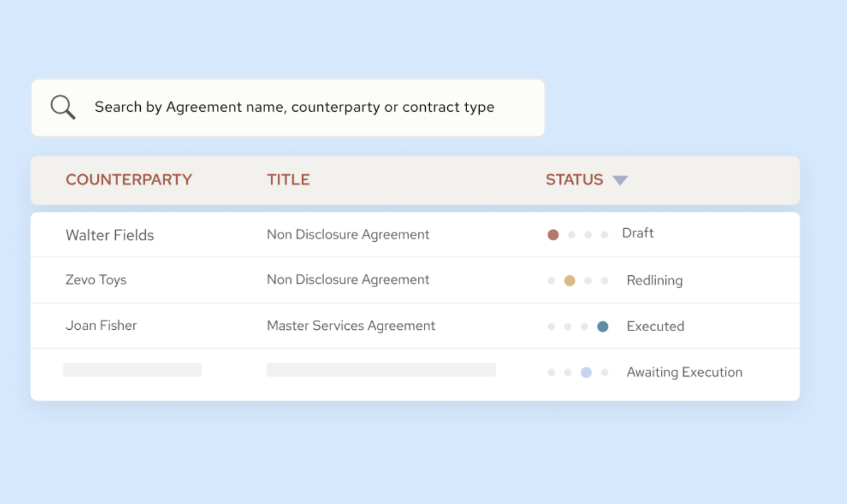Open the STATUS sort dropdown triangle
847x504 pixels.
click(620, 180)
